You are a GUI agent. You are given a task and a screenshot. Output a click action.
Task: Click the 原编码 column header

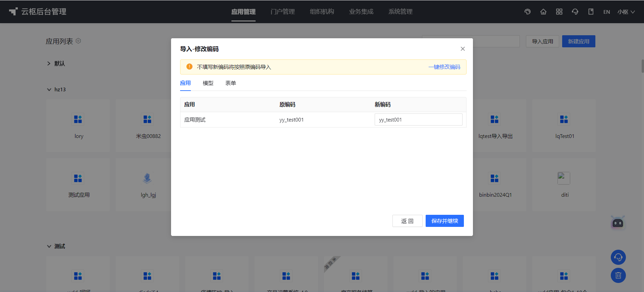(287, 105)
